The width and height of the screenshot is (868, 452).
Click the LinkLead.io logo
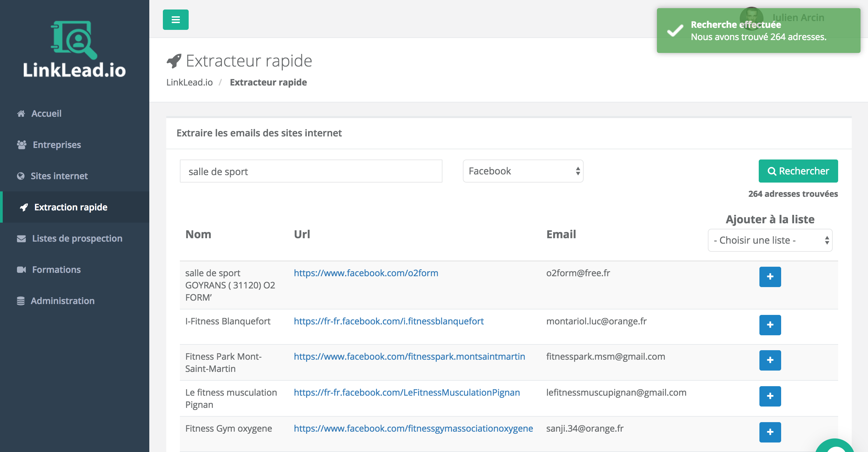click(74, 49)
